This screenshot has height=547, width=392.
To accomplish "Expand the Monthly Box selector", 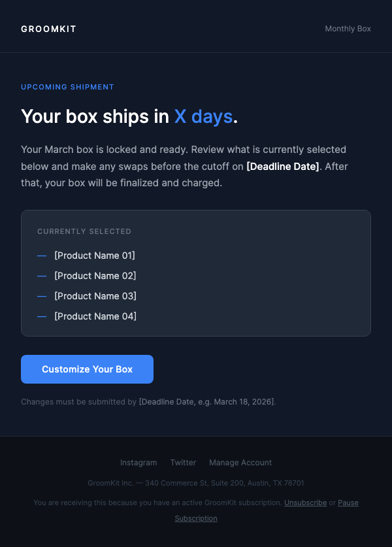I will (348, 29).
